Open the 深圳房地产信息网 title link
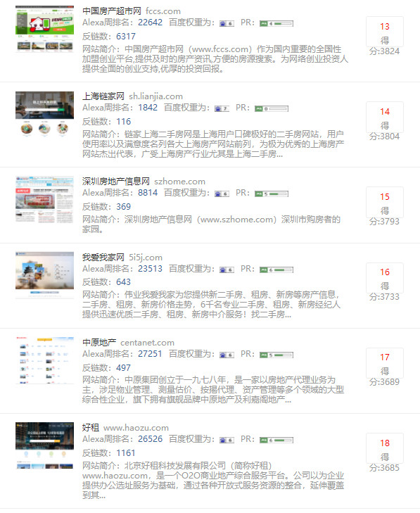Viewport: 420px width, 513px height. coord(116,182)
